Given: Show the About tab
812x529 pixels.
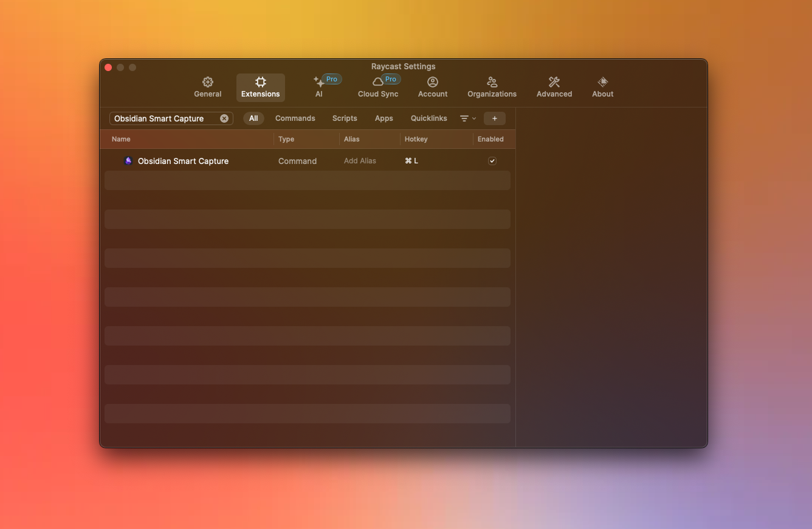Looking at the screenshot, I should tap(602, 87).
